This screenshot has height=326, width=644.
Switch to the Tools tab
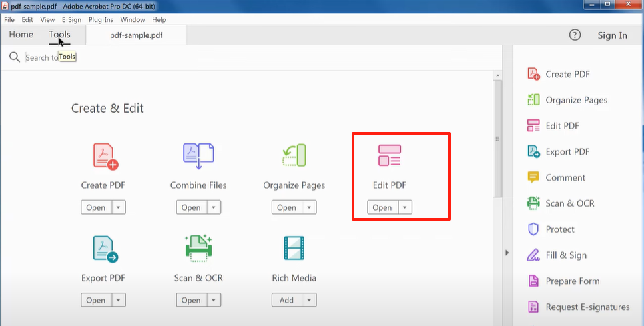[x=59, y=35]
